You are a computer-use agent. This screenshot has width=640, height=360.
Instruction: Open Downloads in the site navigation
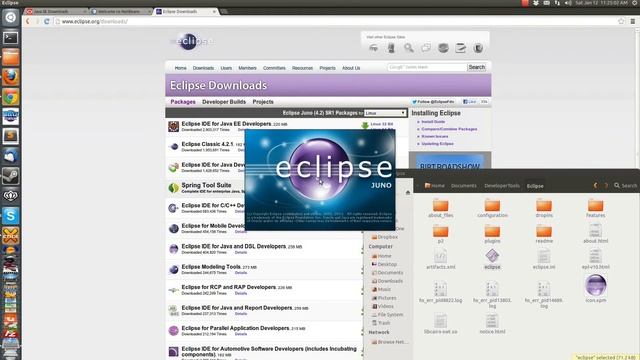point(203,68)
